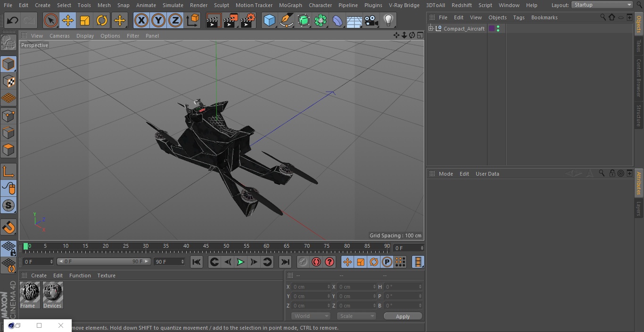Screen dimensions: 644x332
Task: Switch to the Layers side tab
Action: [x=639, y=208]
